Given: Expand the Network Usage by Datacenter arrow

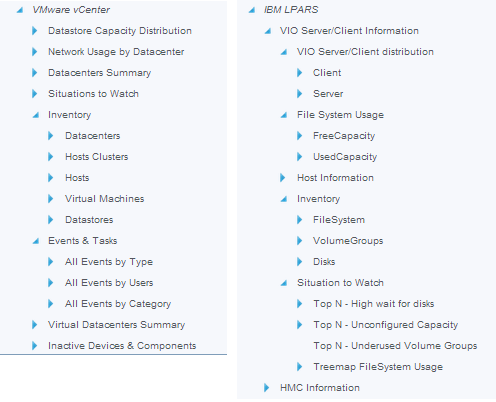Looking at the screenshot, I should 35,52.
